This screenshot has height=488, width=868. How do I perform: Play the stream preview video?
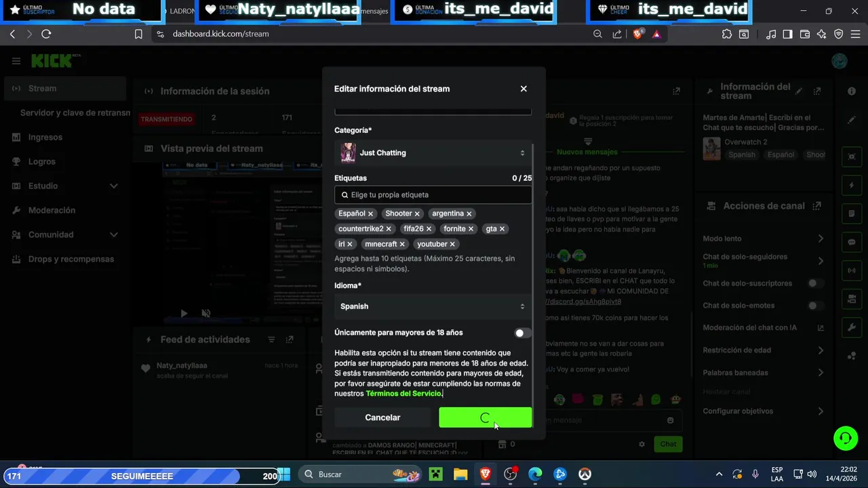(x=184, y=314)
